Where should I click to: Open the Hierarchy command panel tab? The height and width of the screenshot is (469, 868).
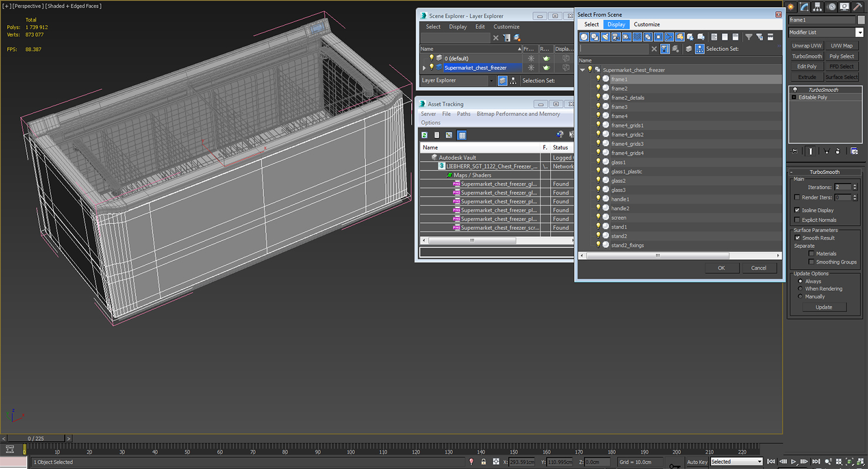[819, 7]
